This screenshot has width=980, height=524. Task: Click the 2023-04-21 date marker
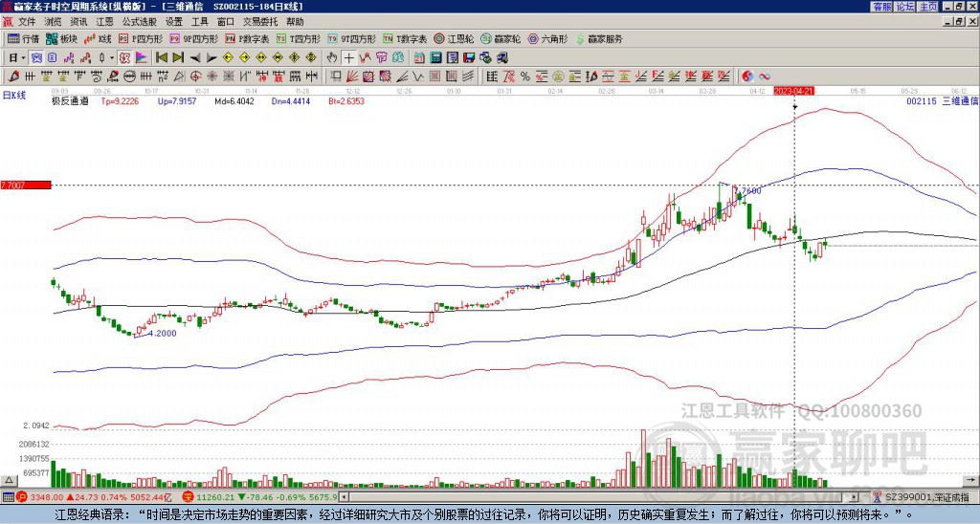(793, 91)
